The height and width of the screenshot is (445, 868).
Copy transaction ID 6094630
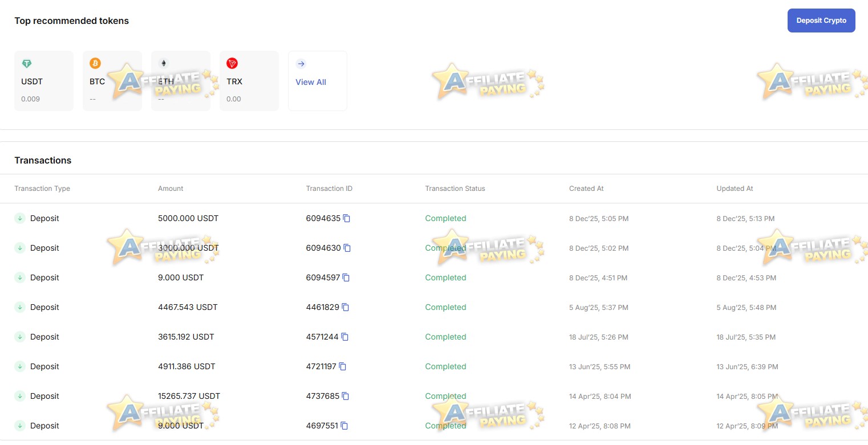347,248
